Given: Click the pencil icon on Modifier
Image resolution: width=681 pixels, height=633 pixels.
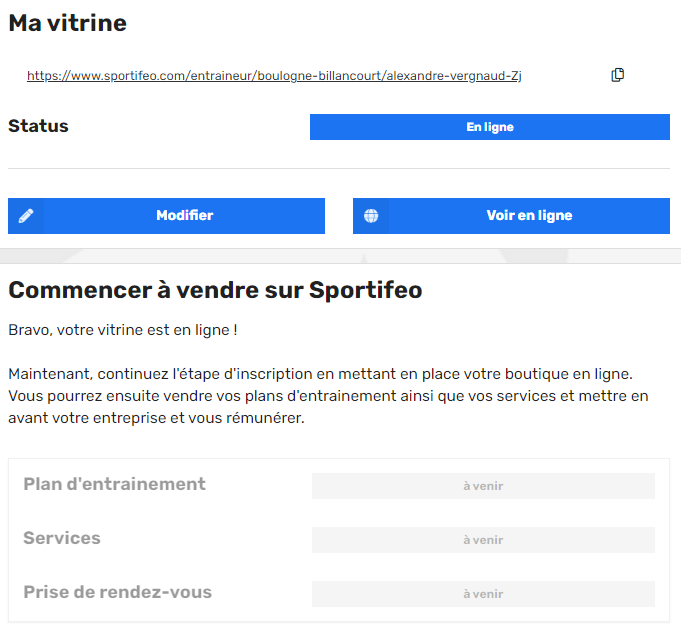Looking at the screenshot, I should [x=26, y=215].
